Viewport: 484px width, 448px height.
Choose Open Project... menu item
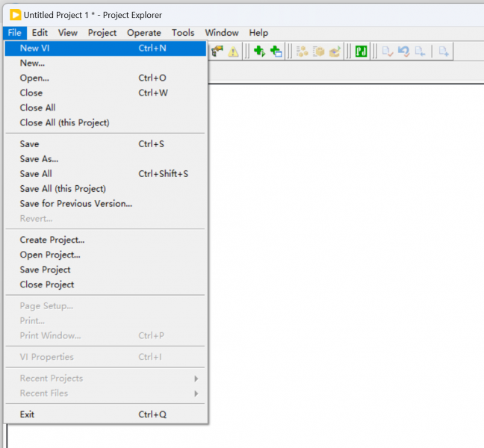(105, 255)
